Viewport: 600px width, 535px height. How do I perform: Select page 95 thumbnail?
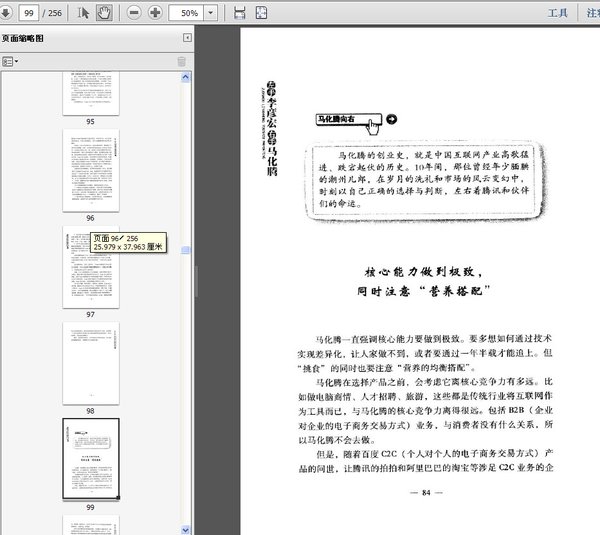click(x=91, y=93)
